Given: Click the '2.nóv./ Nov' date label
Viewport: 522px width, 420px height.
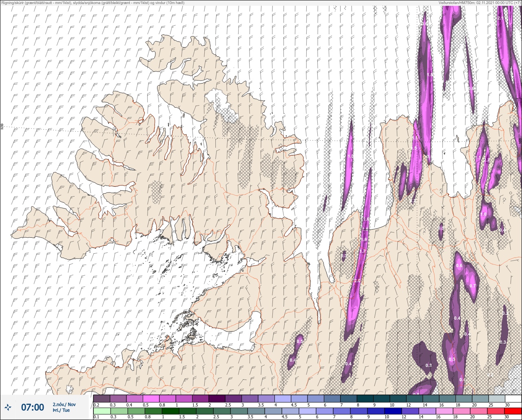Looking at the screenshot, I should pyautogui.click(x=64, y=405).
